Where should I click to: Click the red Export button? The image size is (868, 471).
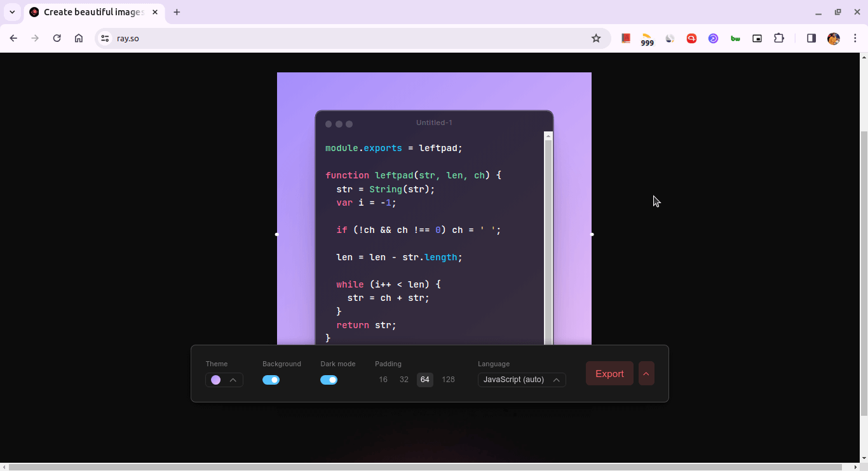(x=609, y=373)
